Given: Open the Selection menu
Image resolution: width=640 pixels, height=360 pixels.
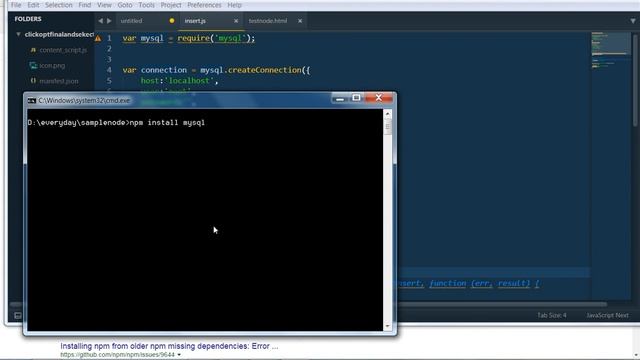Looking at the screenshot, I should (58, 5).
